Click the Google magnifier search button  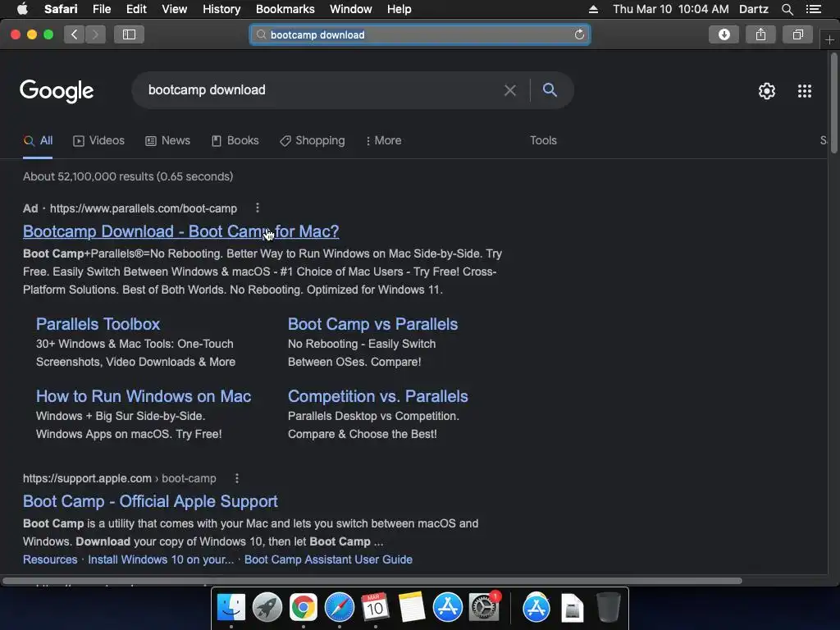(x=550, y=90)
